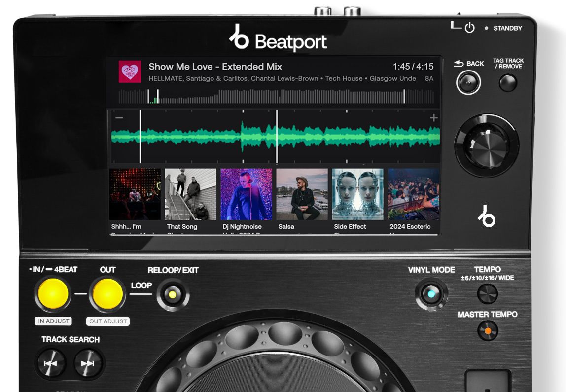Screen dimensions: 566x392
Task: Tap the track overview waveform bar
Action: pos(276,96)
